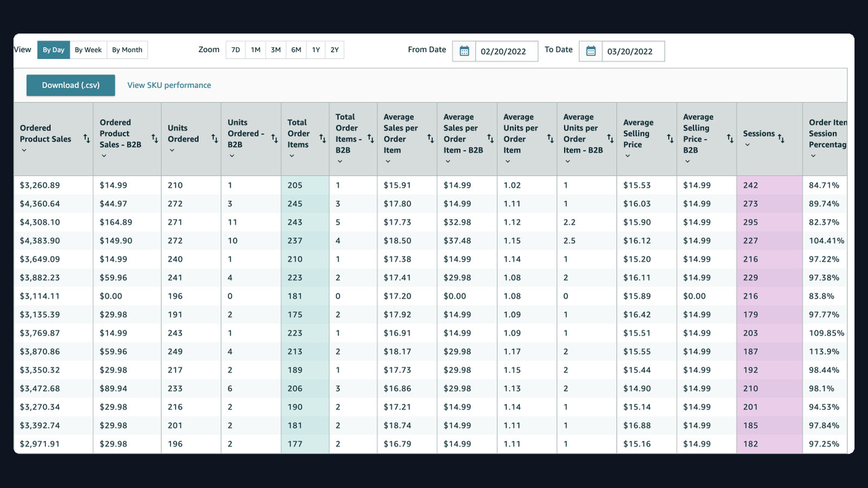Click the $2,971.91 product sales value
868x488 pixels.
click(40, 444)
